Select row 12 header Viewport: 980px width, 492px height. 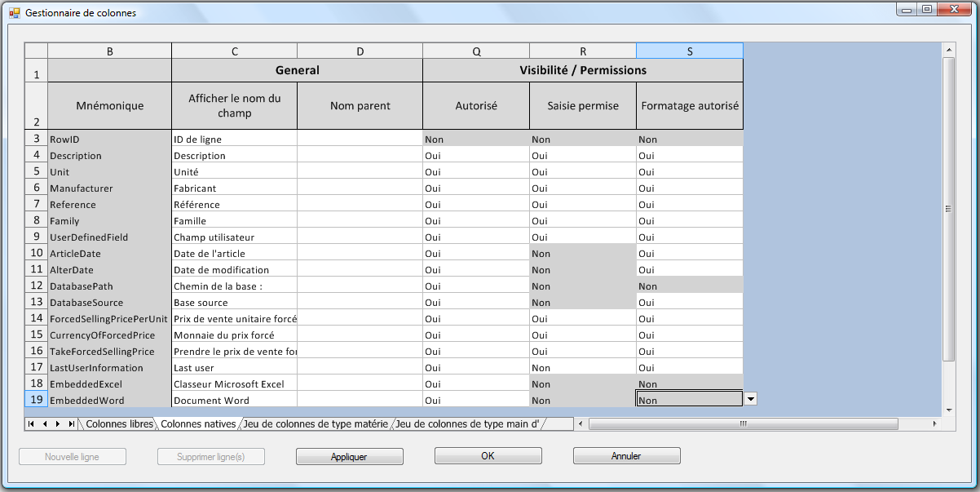click(37, 286)
